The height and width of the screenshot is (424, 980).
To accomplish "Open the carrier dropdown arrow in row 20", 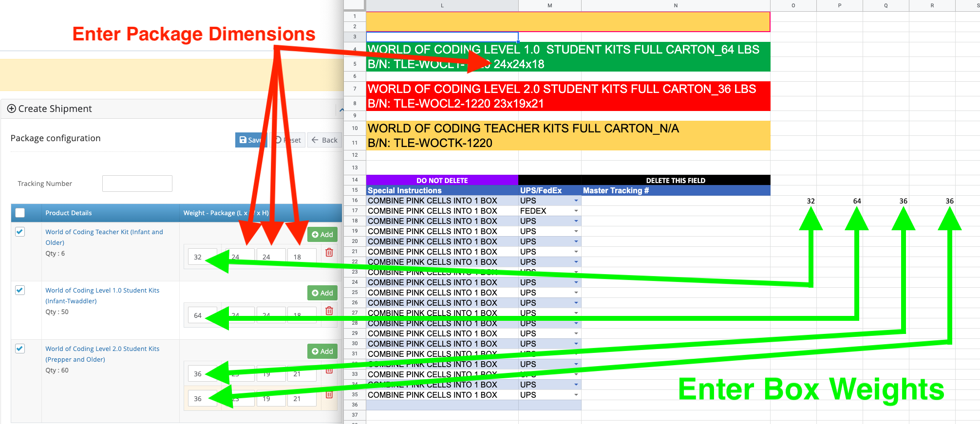I will click(x=576, y=241).
